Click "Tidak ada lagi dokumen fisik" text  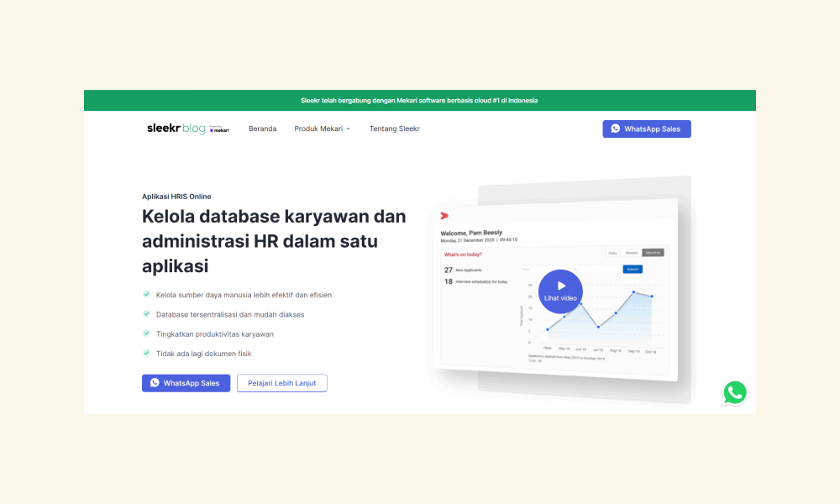click(x=203, y=354)
